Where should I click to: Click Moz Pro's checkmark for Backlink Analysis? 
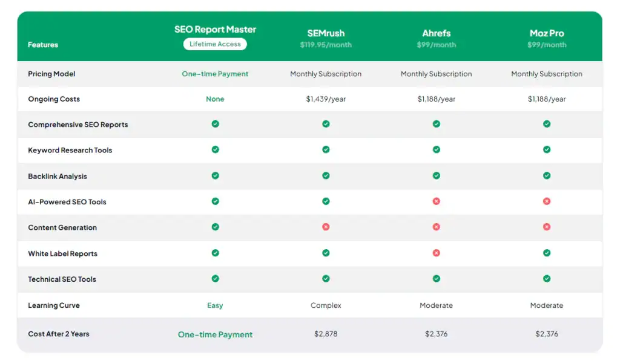click(547, 176)
